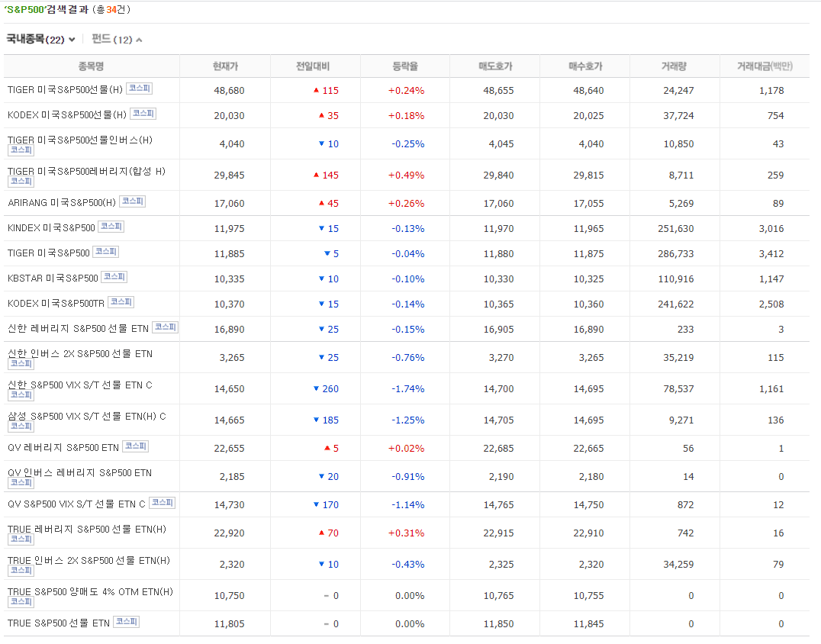Screen dimensions: 821x644
Task: Open the plain TIGER 미국S&P500 link
Action: 49,253
